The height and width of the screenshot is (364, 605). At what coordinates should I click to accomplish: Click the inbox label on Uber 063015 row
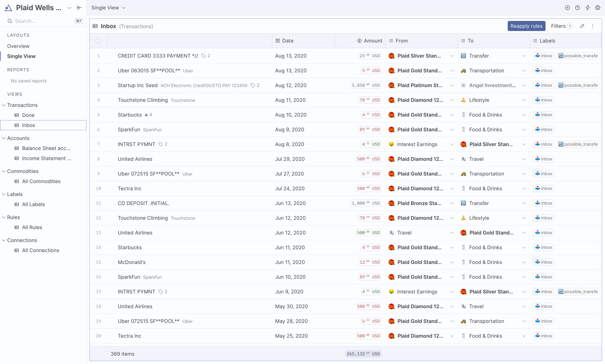[543, 70]
